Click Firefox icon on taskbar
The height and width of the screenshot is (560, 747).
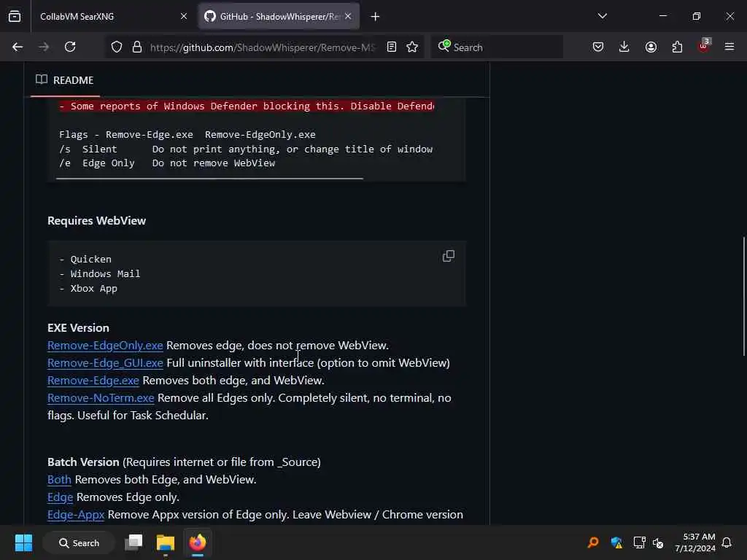coord(197,542)
